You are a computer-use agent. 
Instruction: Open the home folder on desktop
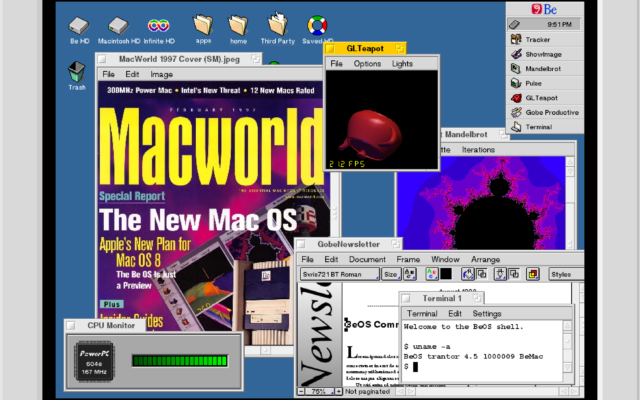pyautogui.click(x=238, y=25)
